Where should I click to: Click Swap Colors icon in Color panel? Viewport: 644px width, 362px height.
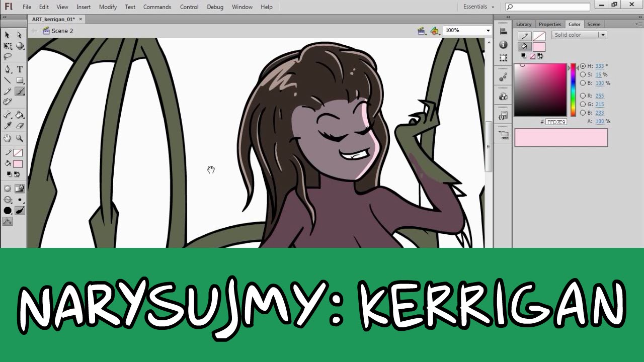540,56
